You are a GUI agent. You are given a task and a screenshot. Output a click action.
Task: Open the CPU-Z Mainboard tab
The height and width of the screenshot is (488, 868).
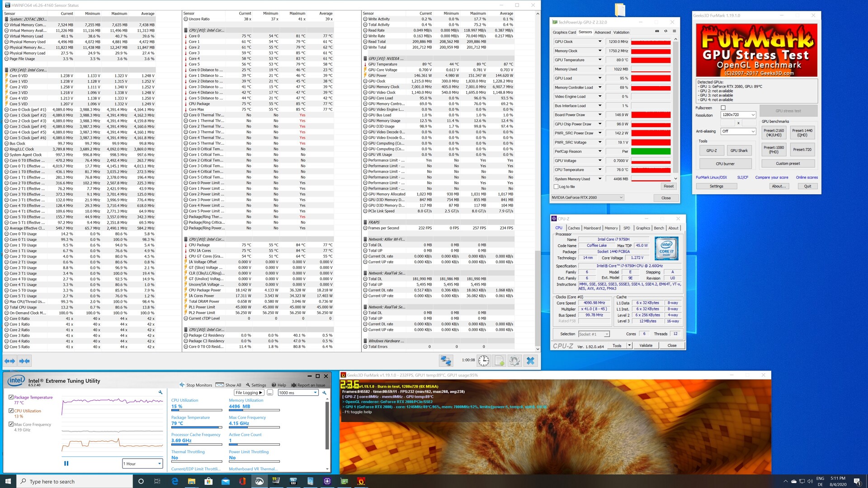click(592, 228)
